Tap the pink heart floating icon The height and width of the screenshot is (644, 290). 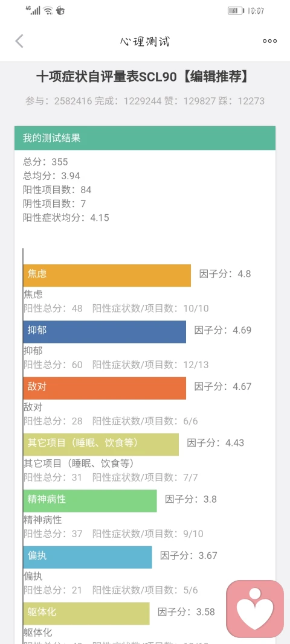[x=255, y=608]
